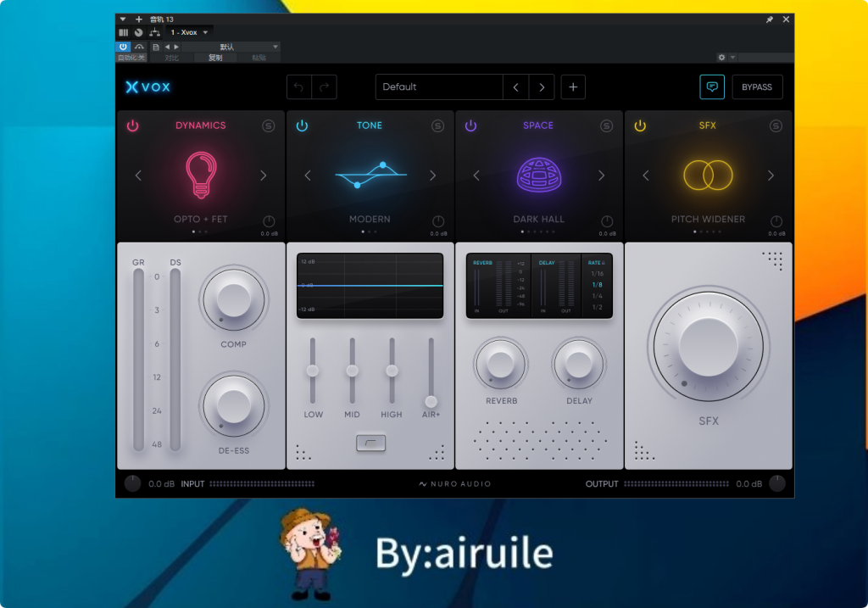Click the 对比 compare button
868x608 pixels.
[171, 58]
